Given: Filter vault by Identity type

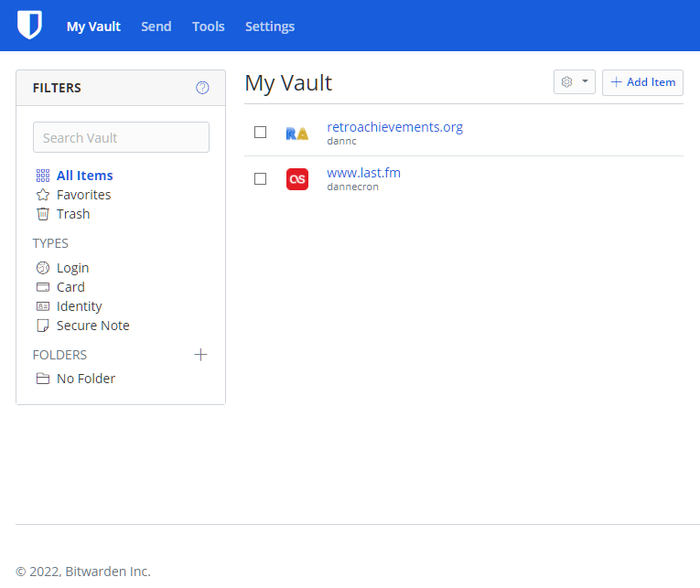Looking at the screenshot, I should point(79,306).
